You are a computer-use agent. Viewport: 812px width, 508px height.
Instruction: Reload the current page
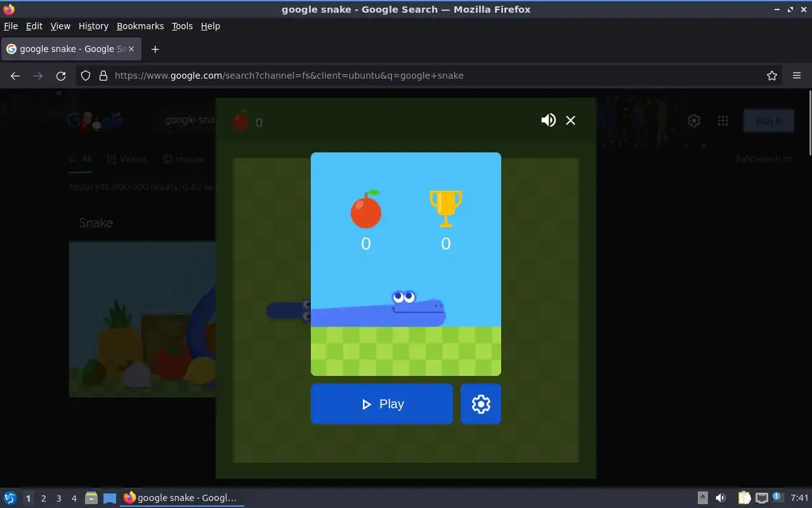click(61, 76)
